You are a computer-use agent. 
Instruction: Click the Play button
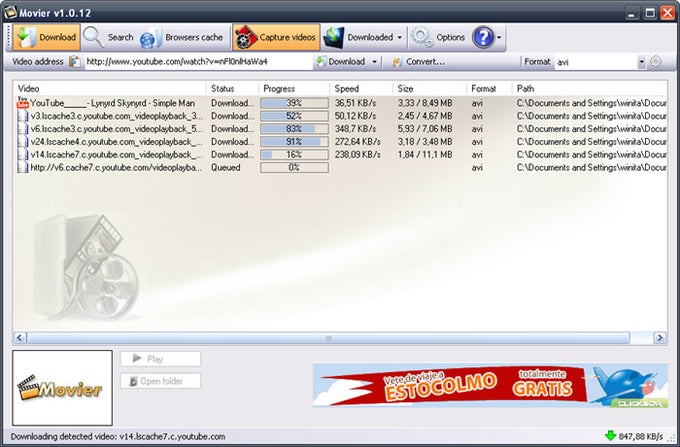160,359
